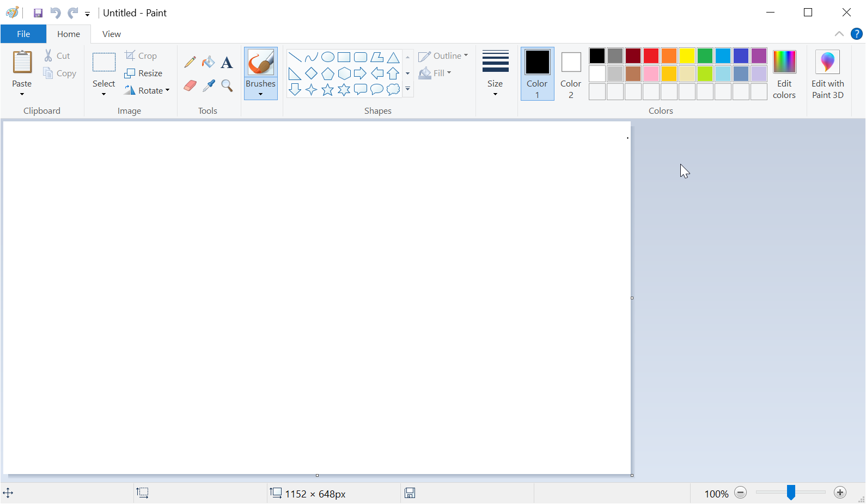866x504 pixels.
Task: Choose the Cloud callout shape
Action: [393, 90]
